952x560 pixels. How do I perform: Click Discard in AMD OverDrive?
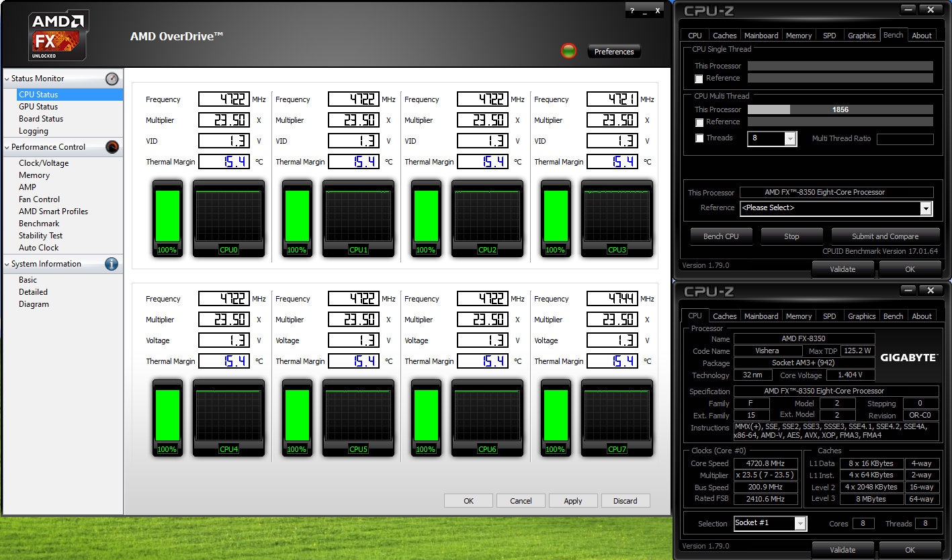pos(625,501)
